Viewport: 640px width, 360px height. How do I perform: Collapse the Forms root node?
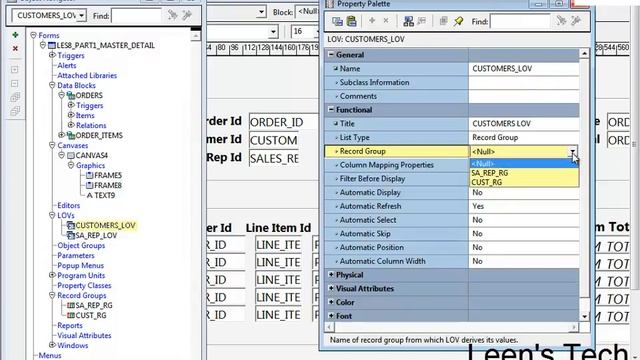(x=33, y=36)
